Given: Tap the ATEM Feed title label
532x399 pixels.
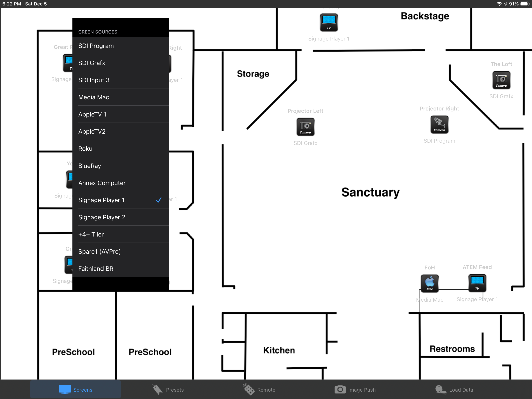Looking at the screenshot, I should pyautogui.click(x=477, y=267).
